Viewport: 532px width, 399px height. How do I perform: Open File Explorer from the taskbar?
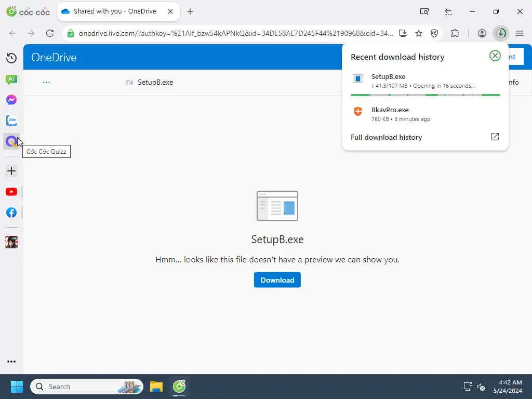coord(156,387)
